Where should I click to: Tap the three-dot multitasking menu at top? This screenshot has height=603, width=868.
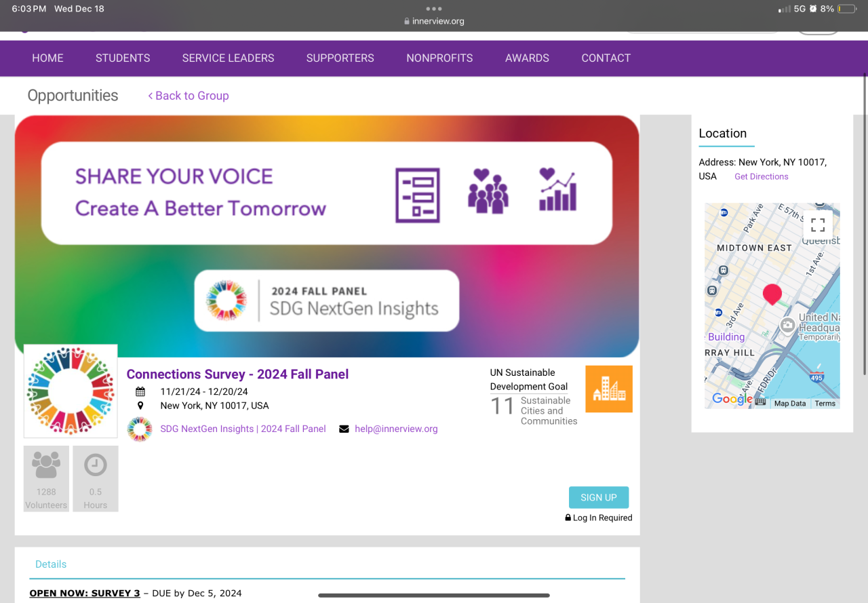point(434,9)
